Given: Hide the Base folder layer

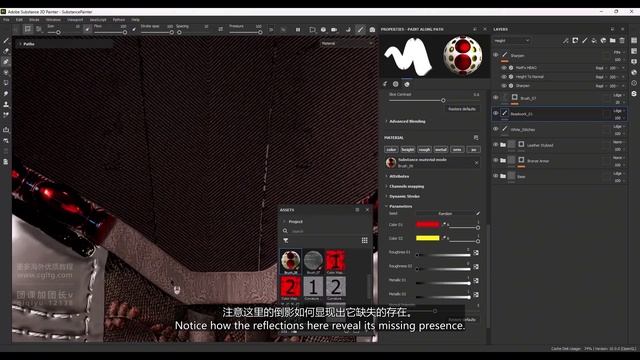Looking at the screenshot, I should 496,176.
